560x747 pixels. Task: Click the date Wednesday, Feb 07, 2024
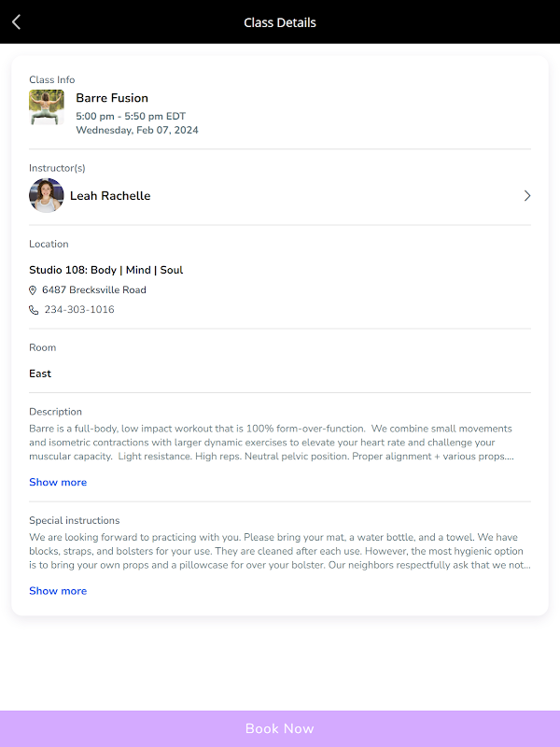[x=137, y=131]
